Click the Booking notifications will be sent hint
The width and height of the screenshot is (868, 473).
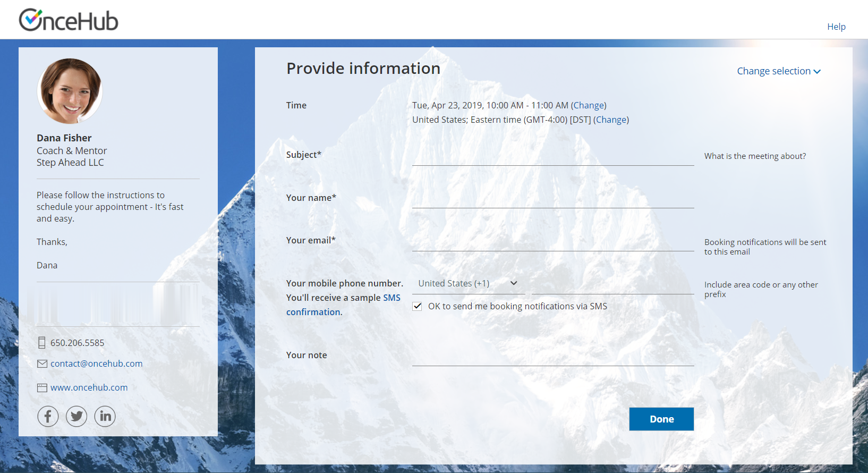click(x=765, y=247)
